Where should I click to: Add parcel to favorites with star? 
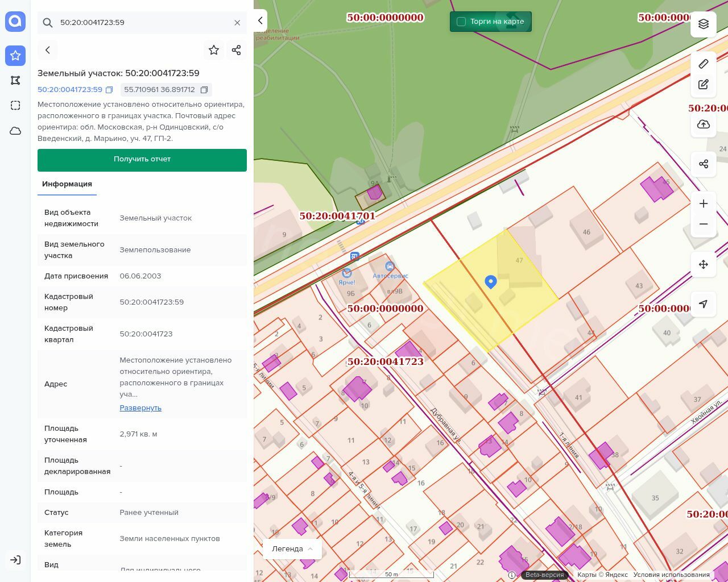pos(214,50)
